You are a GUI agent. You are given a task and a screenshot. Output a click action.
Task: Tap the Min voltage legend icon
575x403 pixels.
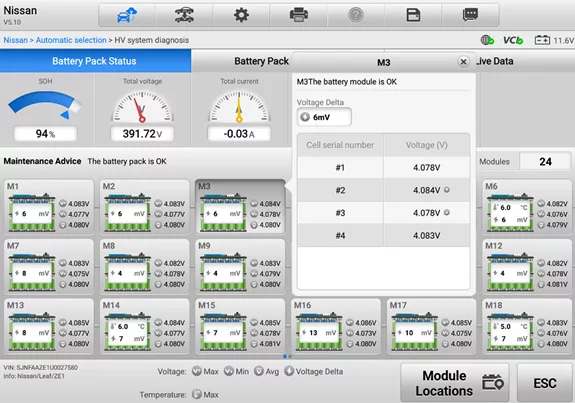pyautogui.click(x=229, y=371)
